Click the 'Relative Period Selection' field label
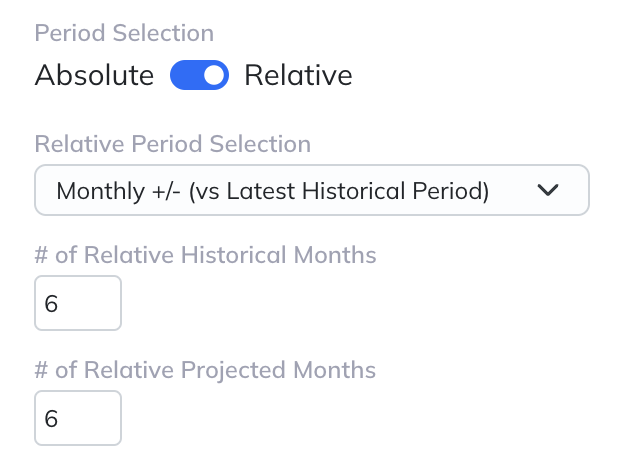 click(172, 144)
